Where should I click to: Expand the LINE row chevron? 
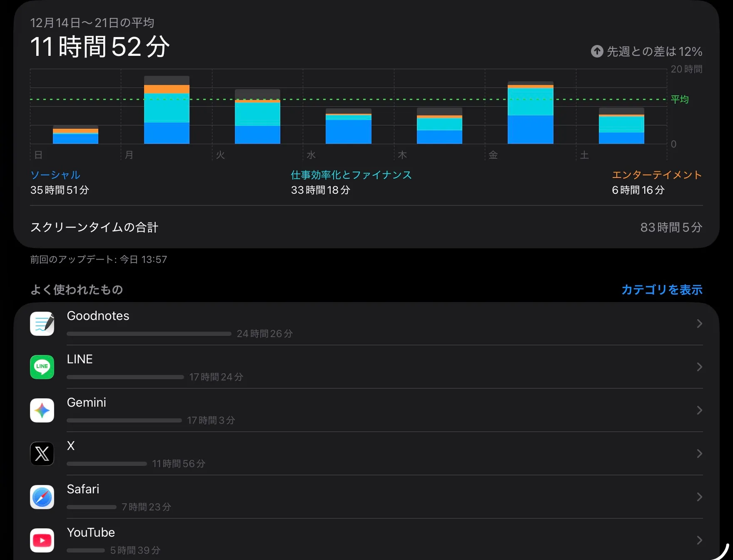click(x=699, y=367)
